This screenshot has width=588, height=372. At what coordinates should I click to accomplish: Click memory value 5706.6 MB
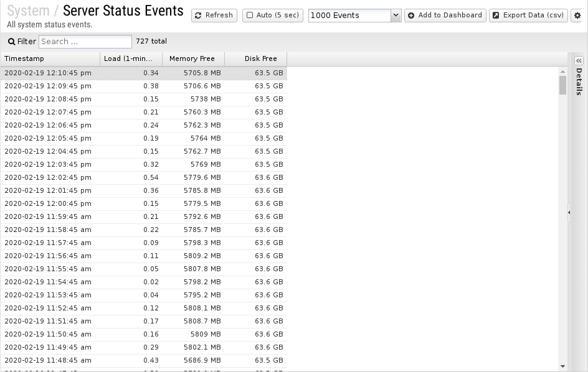coord(202,86)
